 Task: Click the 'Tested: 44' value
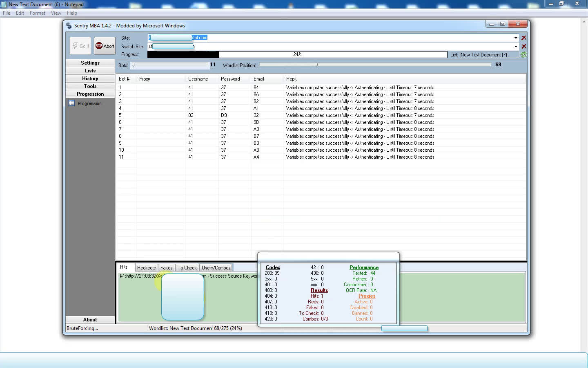coord(364,273)
